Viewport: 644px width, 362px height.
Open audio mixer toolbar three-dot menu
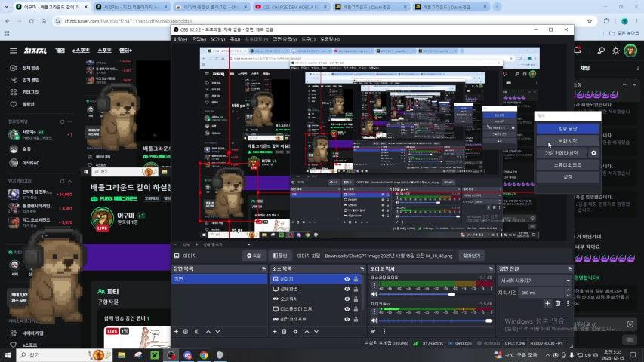click(x=384, y=331)
